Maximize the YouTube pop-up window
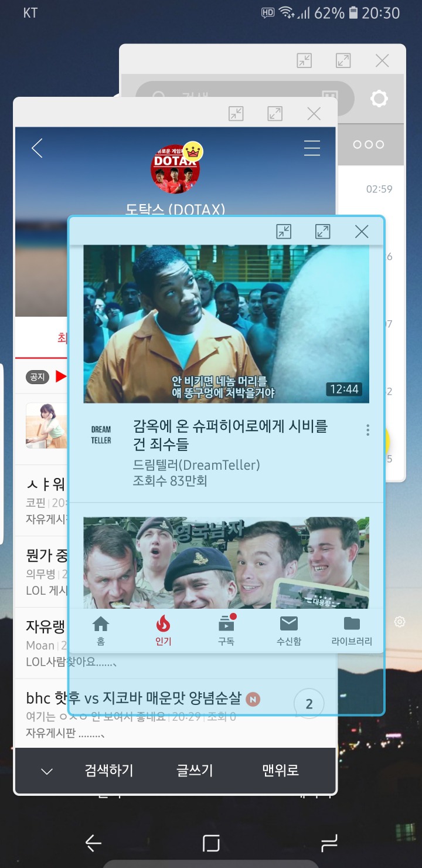The height and width of the screenshot is (868, 422). coord(323,232)
